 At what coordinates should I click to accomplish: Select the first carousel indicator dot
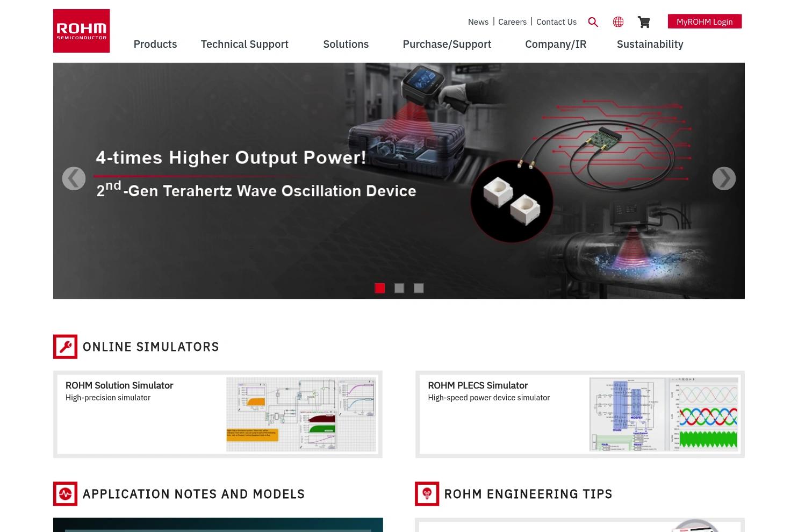tap(379, 288)
